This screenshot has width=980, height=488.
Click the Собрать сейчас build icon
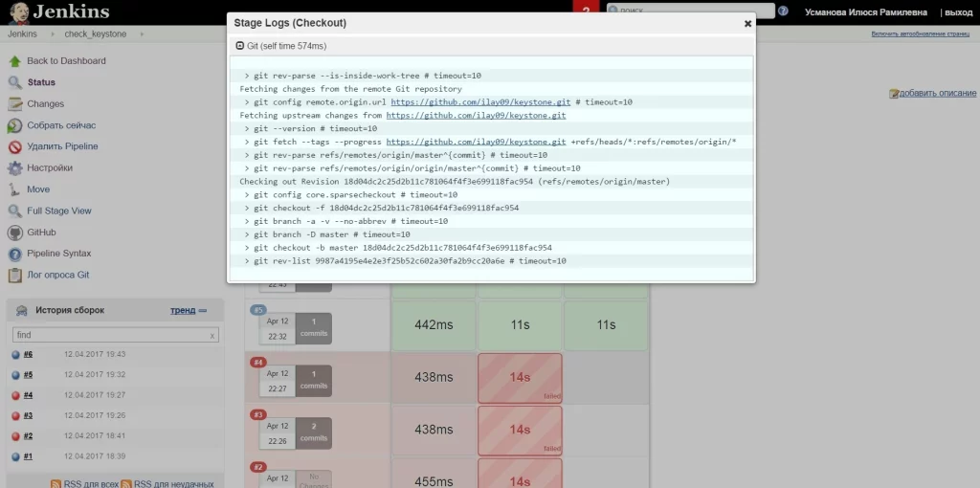[x=15, y=125]
